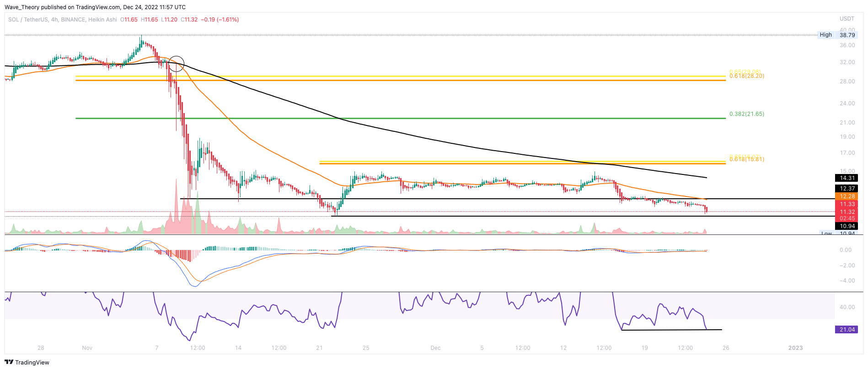This screenshot has height=370, width=868.
Task: Click the low value L11.20
Action: 169,20
